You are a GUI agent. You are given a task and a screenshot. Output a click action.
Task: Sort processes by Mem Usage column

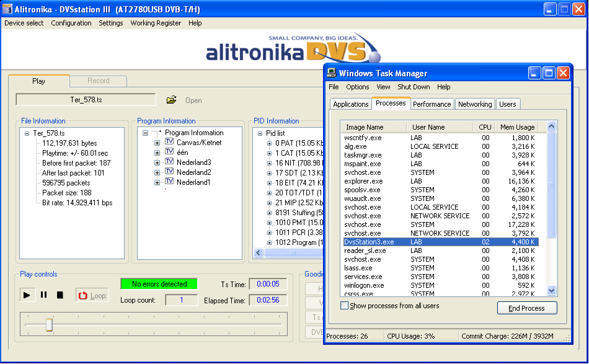517,127
